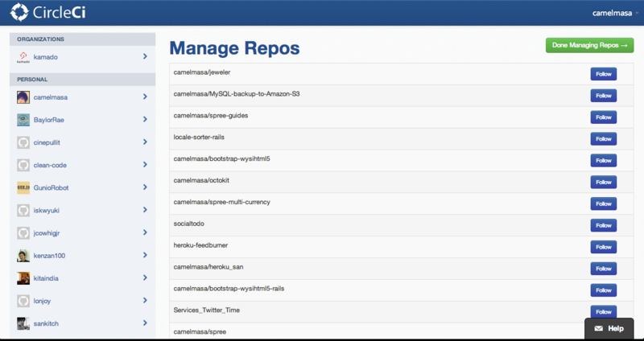Expand the iskwyuki chevron arrow
The image size is (644, 341).
(145, 209)
